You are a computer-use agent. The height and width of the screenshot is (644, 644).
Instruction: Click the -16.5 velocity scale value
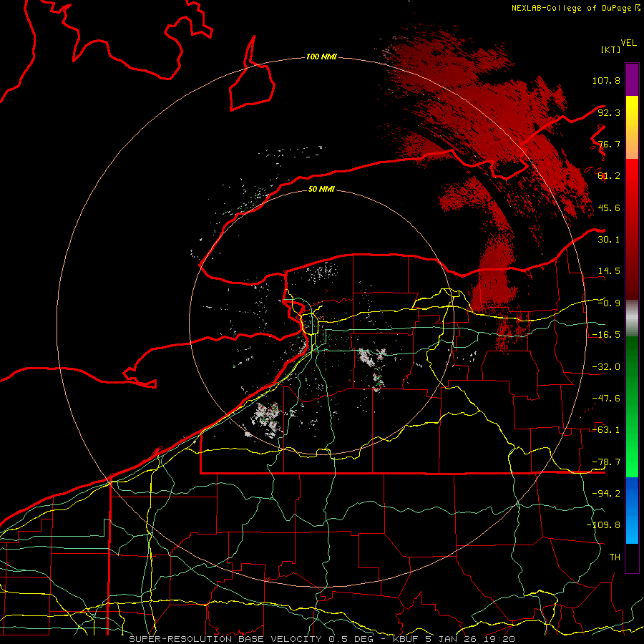tap(606, 335)
